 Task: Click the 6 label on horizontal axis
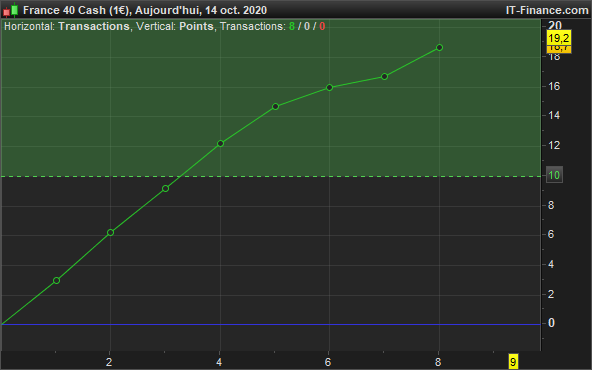(x=328, y=362)
